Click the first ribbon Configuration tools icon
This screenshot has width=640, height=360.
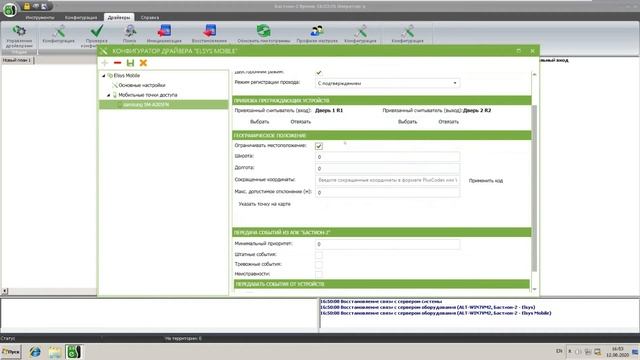tap(59, 31)
